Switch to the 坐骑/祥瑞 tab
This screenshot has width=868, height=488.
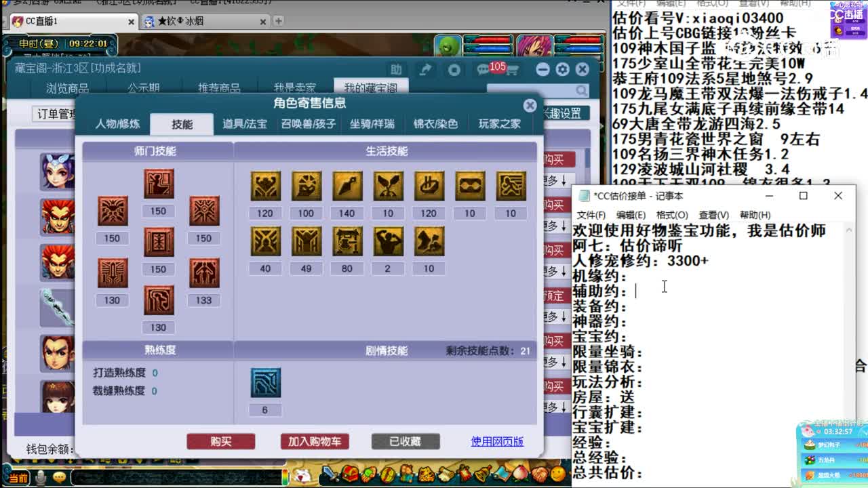point(372,124)
